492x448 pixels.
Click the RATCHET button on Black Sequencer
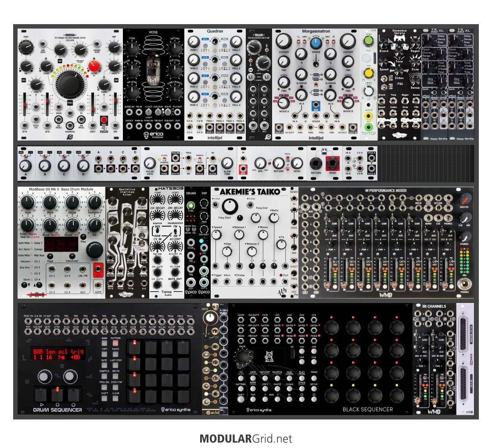coord(265,377)
